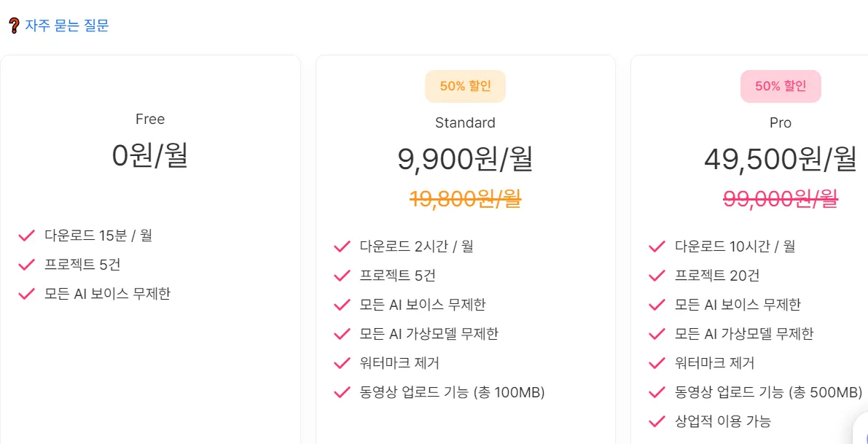The height and width of the screenshot is (444, 868).
Task: Click checkmark beside Free 모든 AI 보이스 무제한
Action: (27, 294)
